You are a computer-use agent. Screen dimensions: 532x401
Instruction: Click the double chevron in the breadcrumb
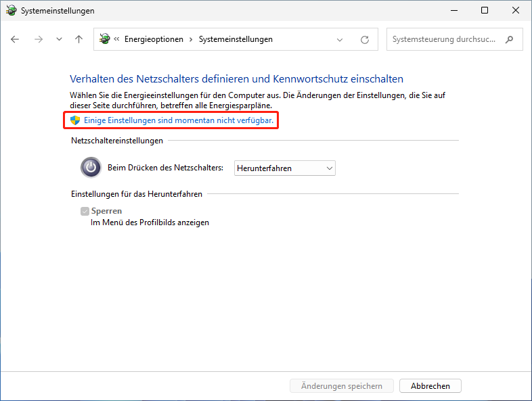click(x=116, y=39)
